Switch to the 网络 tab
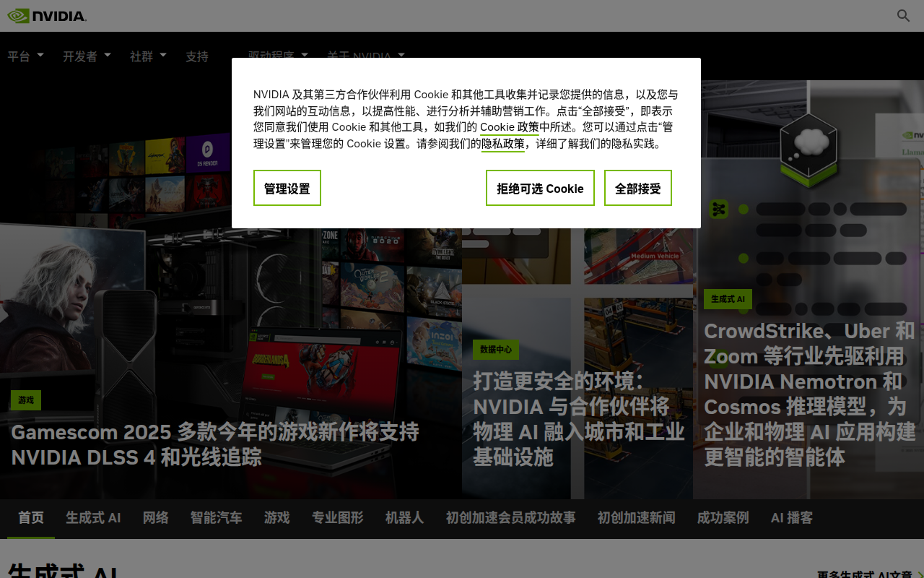The width and height of the screenshot is (924, 578). click(156, 518)
